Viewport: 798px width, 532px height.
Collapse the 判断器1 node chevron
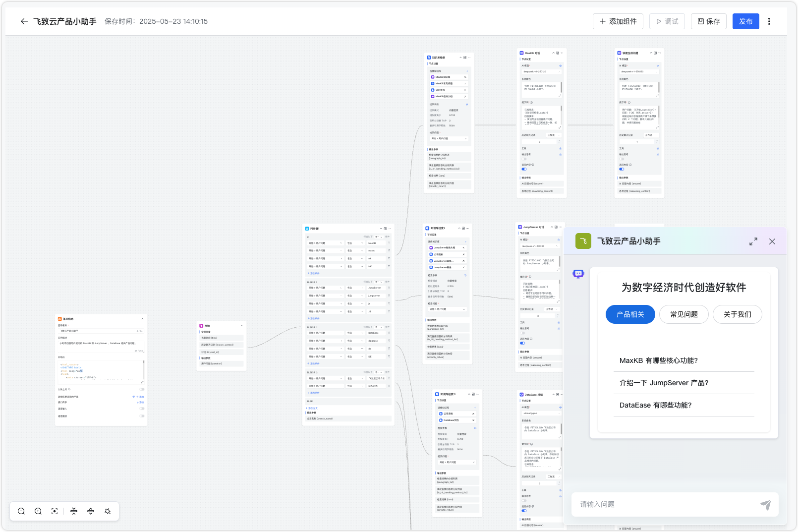tap(381, 229)
